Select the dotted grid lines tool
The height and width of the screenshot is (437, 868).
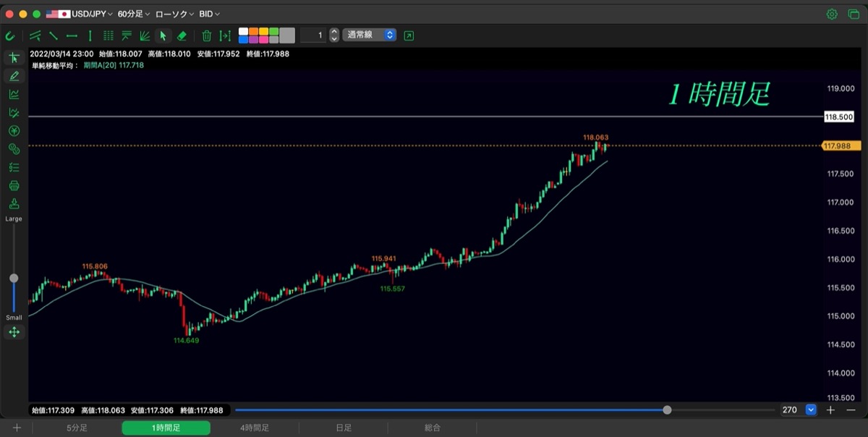coord(109,35)
